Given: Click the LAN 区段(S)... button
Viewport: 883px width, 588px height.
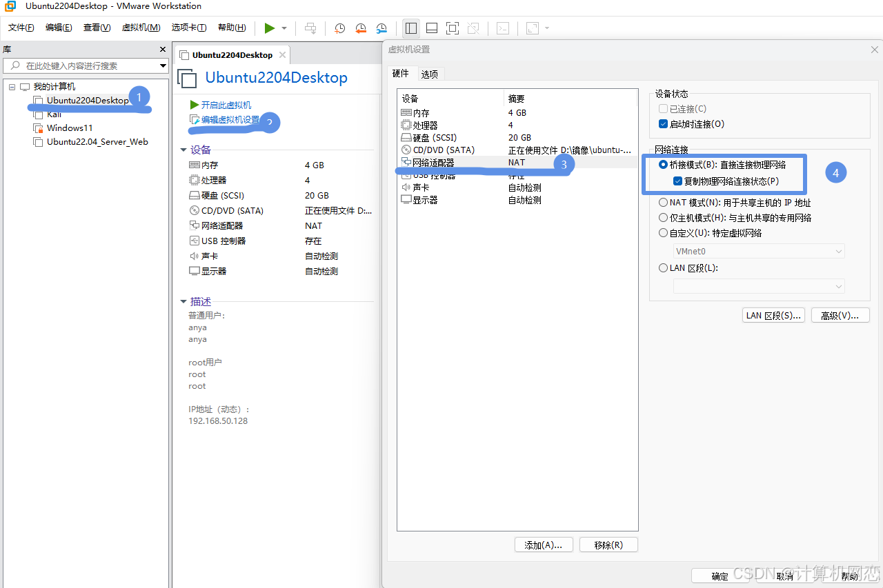Looking at the screenshot, I should click(x=773, y=316).
